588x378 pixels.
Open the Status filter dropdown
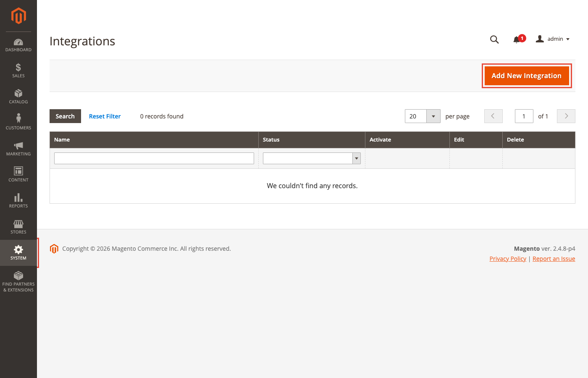356,158
